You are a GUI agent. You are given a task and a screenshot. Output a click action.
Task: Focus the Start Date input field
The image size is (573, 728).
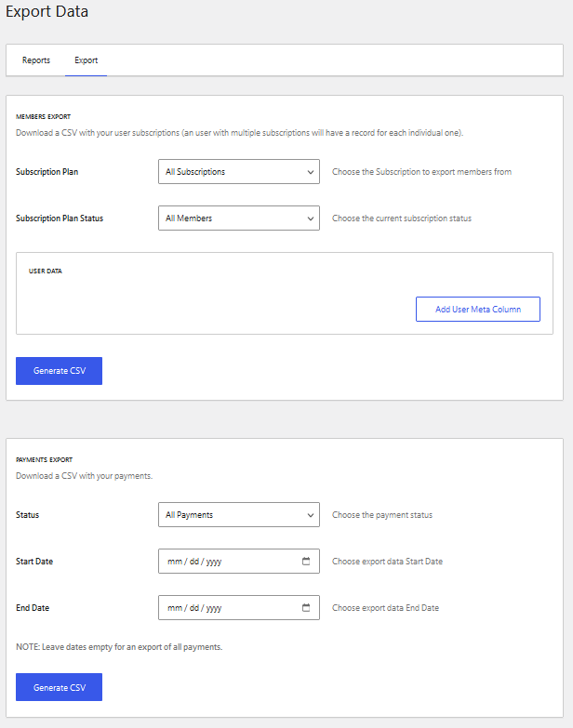click(x=239, y=562)
